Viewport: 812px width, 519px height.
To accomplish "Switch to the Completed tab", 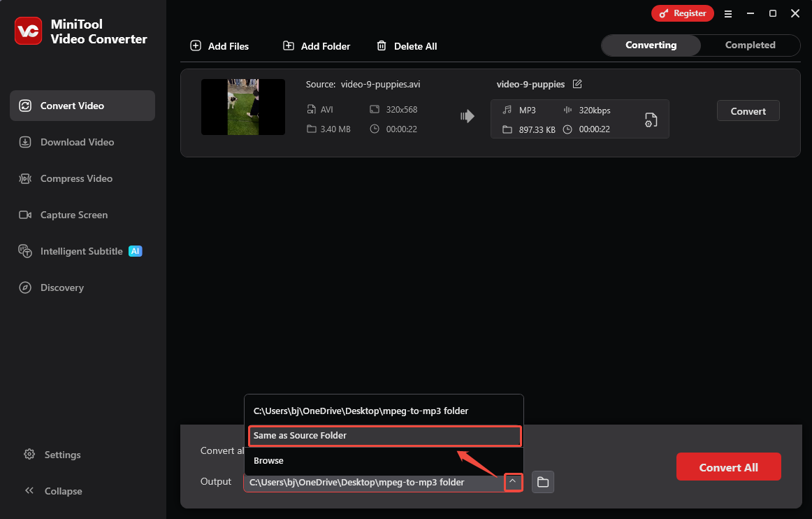I will tap(750, 45).
